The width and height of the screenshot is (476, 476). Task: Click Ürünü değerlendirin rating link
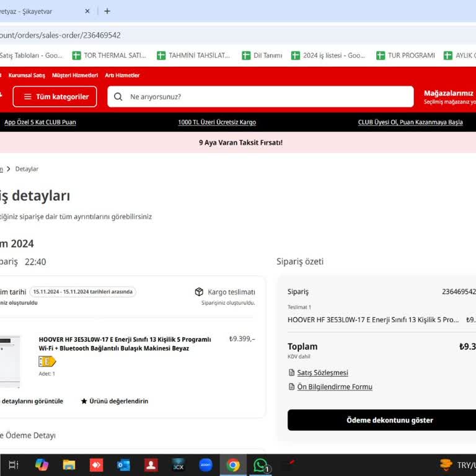tap(119, 401)
